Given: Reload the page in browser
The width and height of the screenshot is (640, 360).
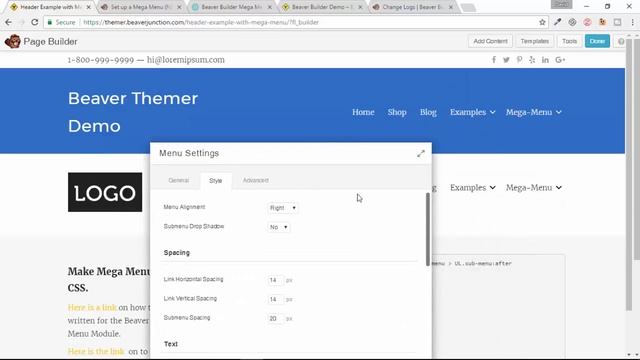Looking at the screenshot, I should (x=35, y=22).
